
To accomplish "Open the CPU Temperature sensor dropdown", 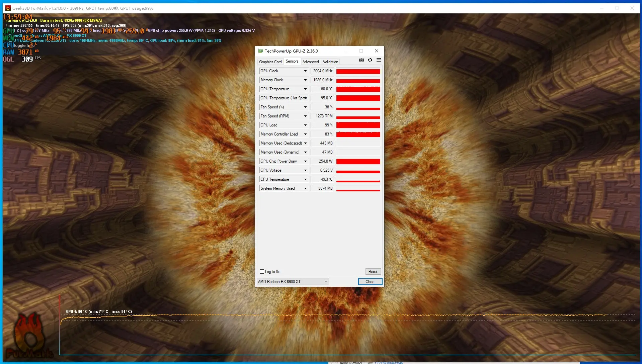I will click(305, 179).
